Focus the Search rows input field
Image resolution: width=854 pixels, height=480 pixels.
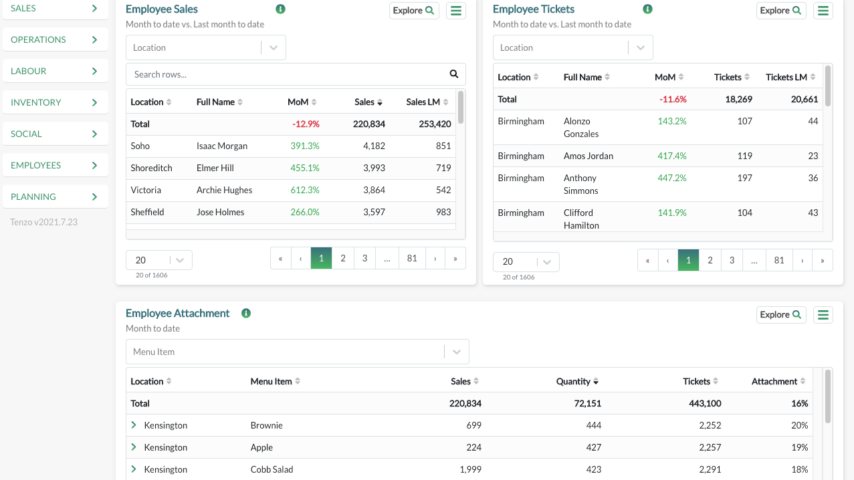coord(285,74)
